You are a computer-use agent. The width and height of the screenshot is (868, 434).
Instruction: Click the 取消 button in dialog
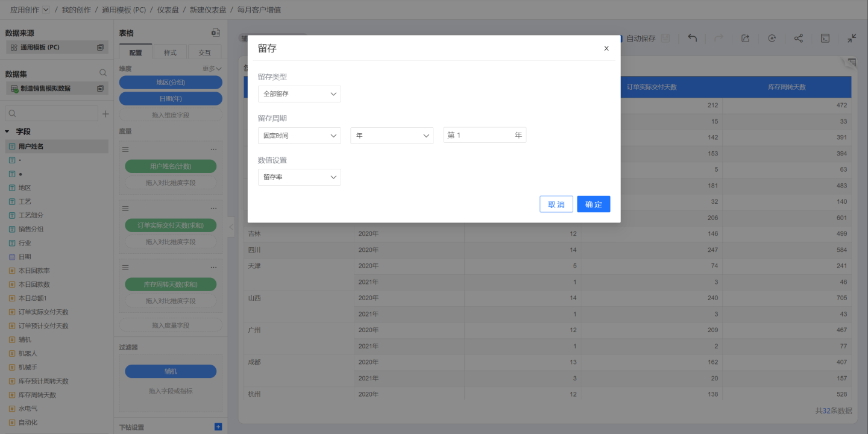556,204
